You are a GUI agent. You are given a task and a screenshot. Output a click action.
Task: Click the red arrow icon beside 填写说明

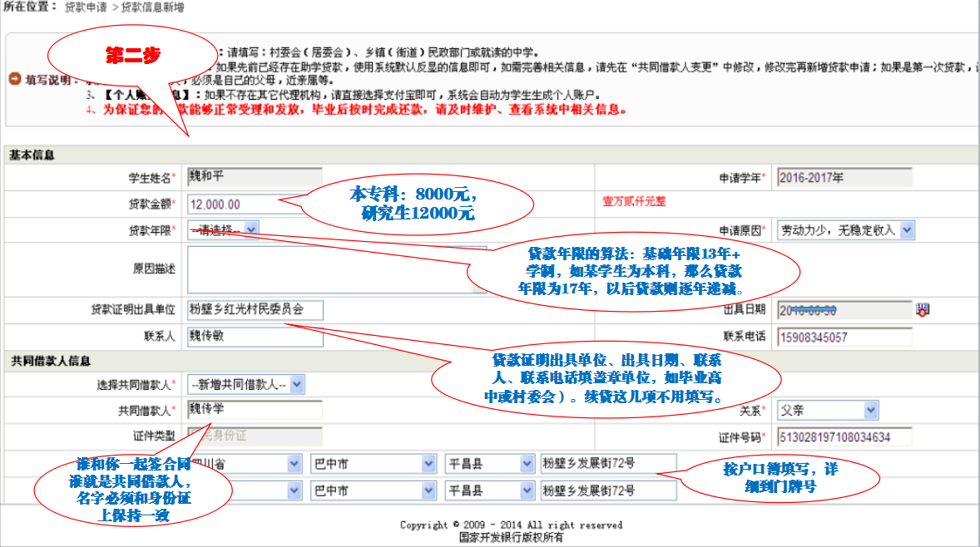pos(14,79)
